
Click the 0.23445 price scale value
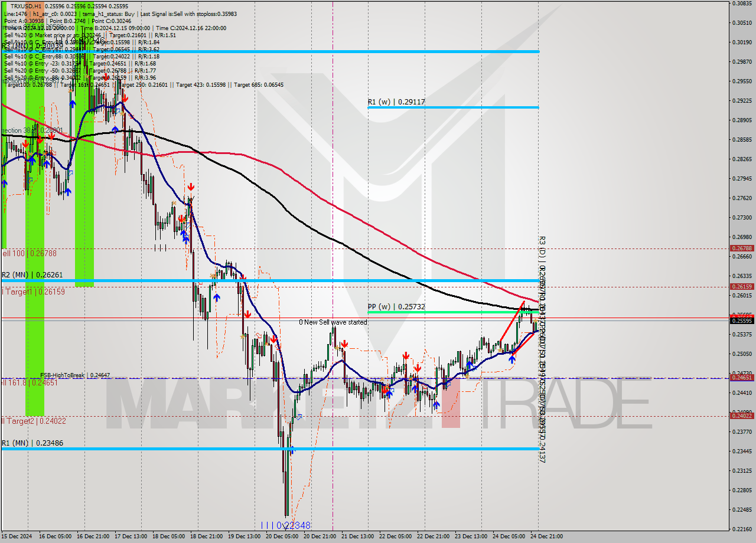coord(742,451)
